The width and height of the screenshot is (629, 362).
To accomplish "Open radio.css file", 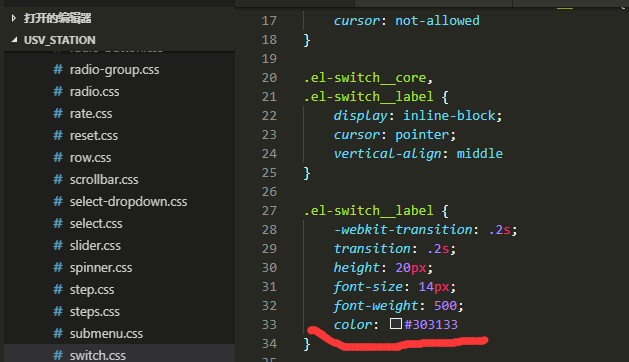I will 94,92.
